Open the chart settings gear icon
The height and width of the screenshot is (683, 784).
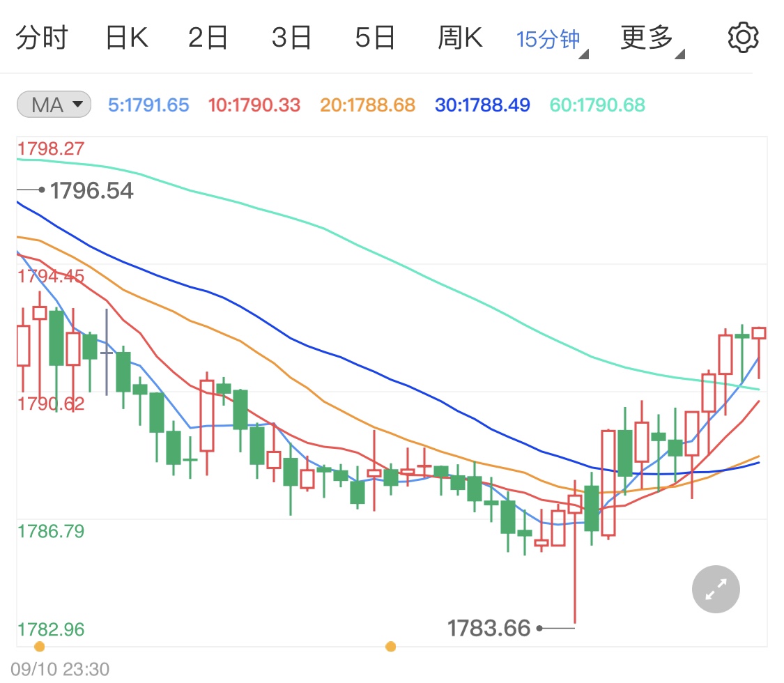(743, 38)
